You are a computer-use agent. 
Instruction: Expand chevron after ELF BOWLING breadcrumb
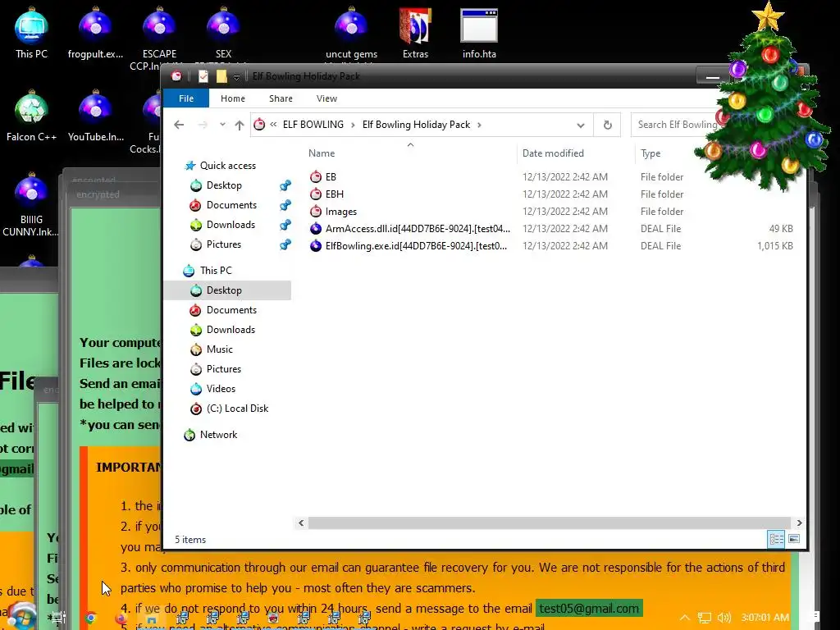pyautogui.click(x=353, y=125)
